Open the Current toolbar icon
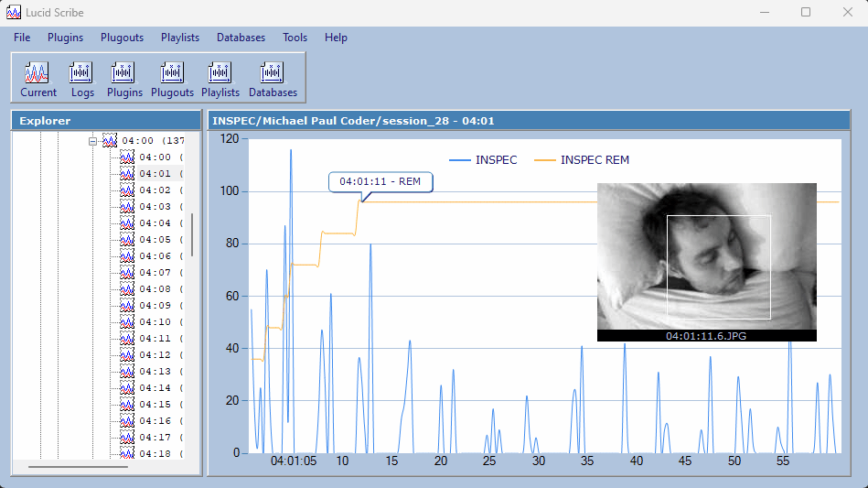Viewport: 868px width, 488px height. tap(38, 78)
